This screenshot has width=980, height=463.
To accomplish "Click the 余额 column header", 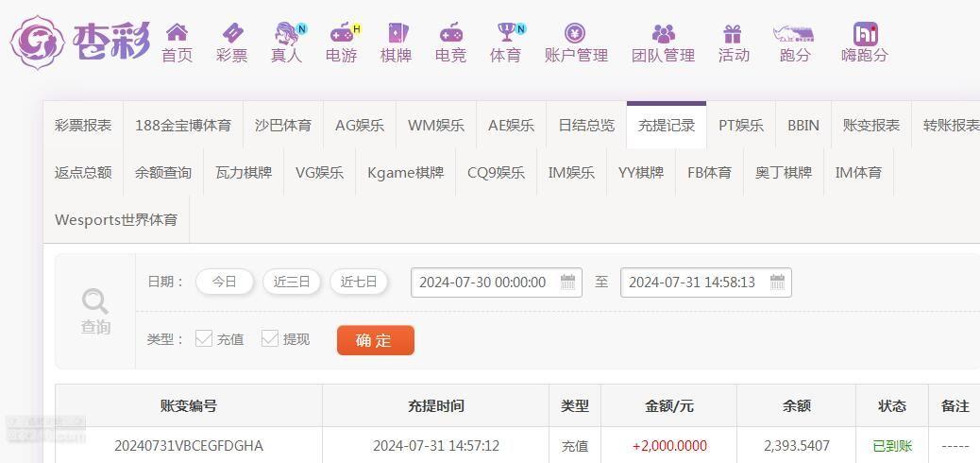I will click(x=797, y=406).
